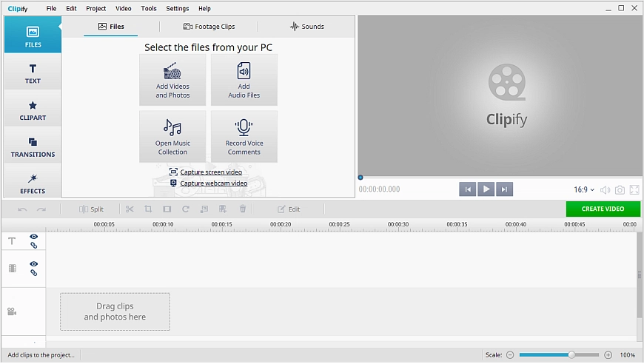Click Add Audio Files tile

pyautogui.click(x=244, y=80)
